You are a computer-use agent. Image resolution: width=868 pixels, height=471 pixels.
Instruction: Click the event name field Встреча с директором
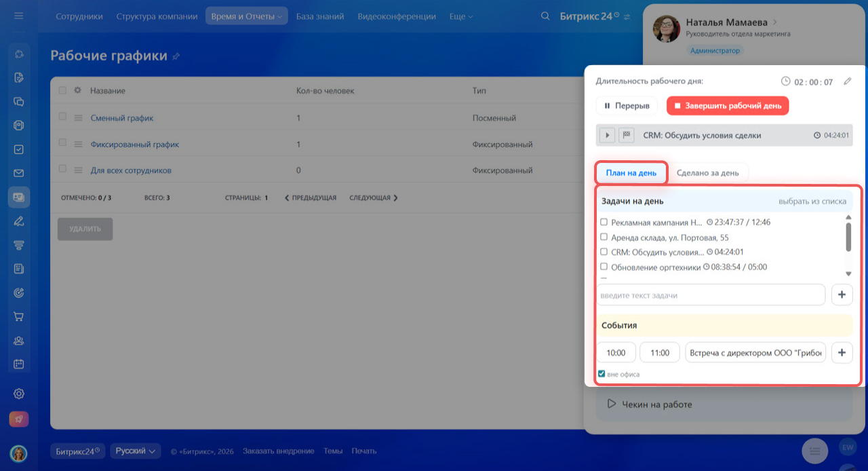(755, 353)
